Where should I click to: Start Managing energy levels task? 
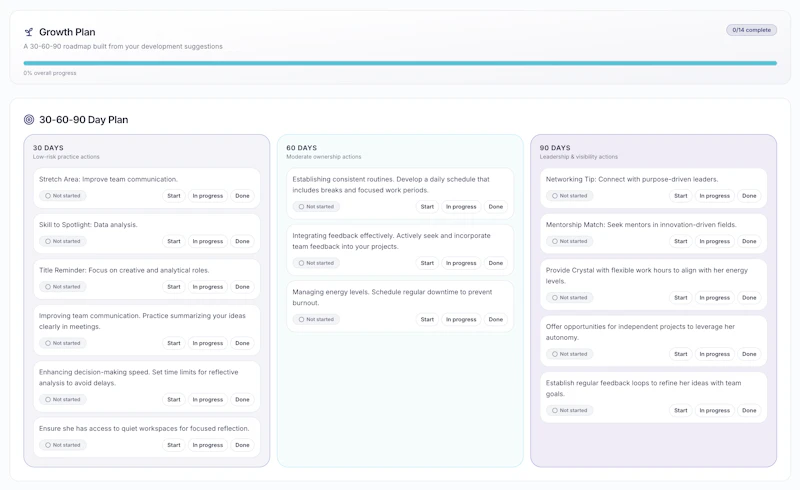[428, 320]
